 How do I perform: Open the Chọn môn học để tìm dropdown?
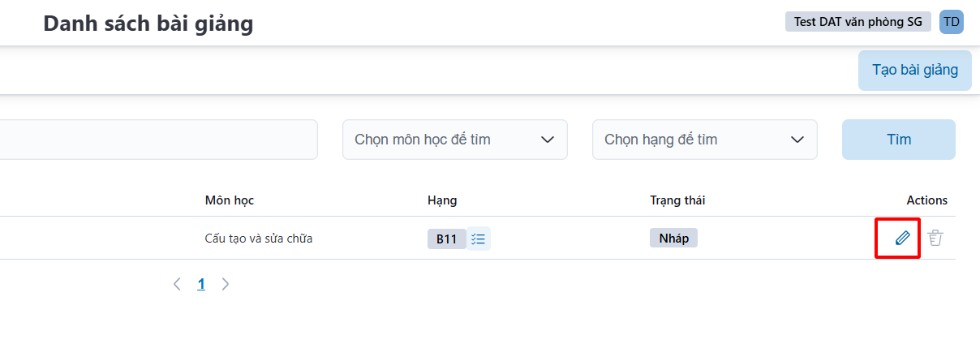[x=454, y=140]
